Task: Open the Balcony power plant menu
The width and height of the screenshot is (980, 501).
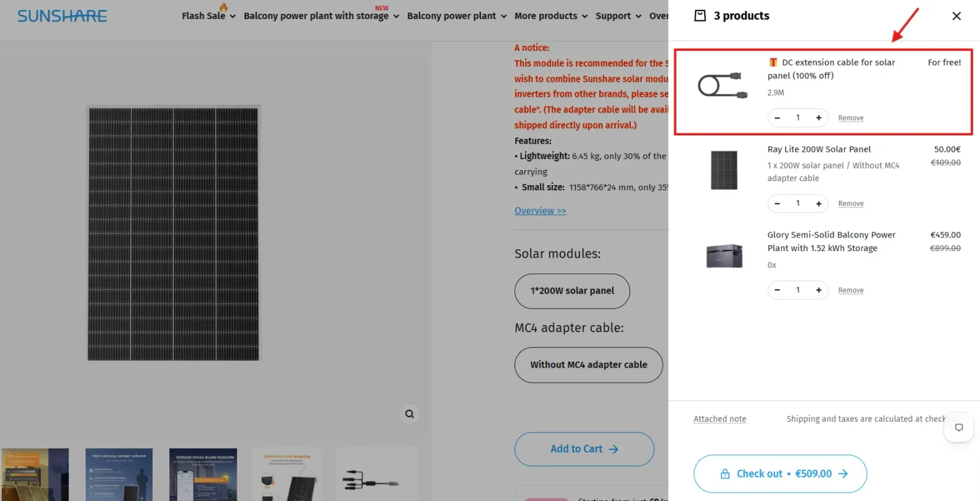Action: pos(456,16)
